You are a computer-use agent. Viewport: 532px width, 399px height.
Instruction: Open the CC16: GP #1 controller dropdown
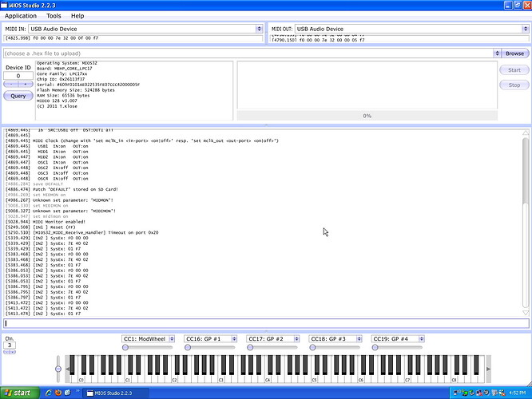click(x=234, y=338)
